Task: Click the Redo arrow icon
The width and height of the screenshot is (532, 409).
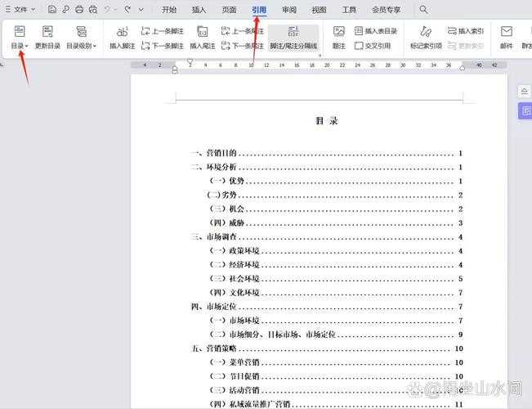Action: pos(127,10)
